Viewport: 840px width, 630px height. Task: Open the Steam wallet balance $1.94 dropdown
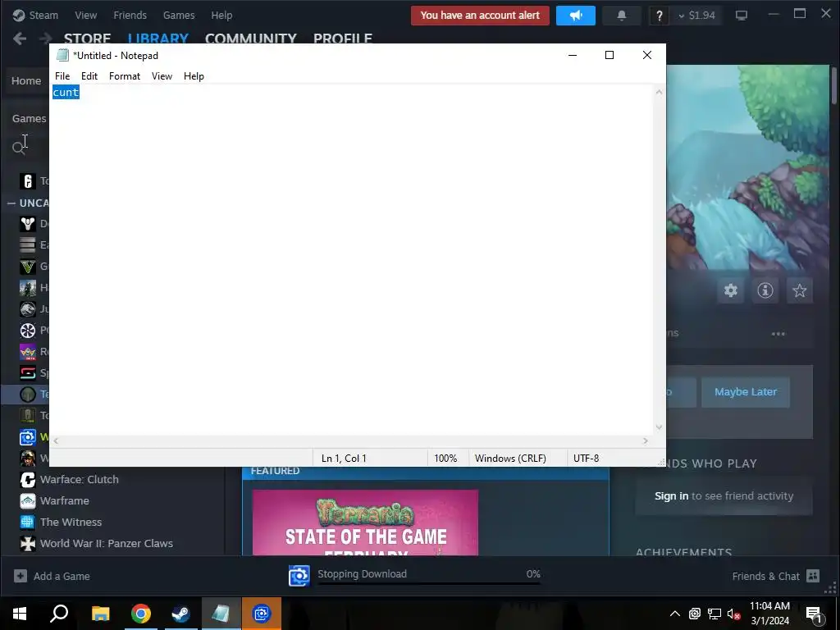(696, 16)
